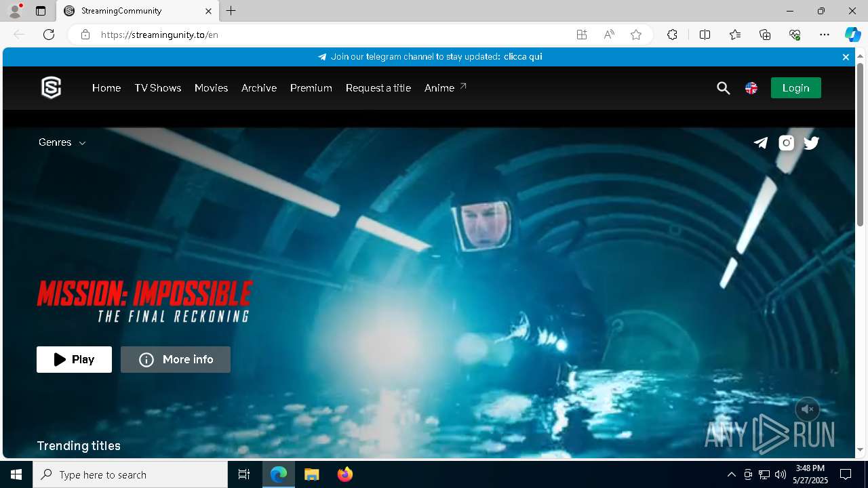Open the notification center icon
The image size is (868, 488).
(846, 474)
